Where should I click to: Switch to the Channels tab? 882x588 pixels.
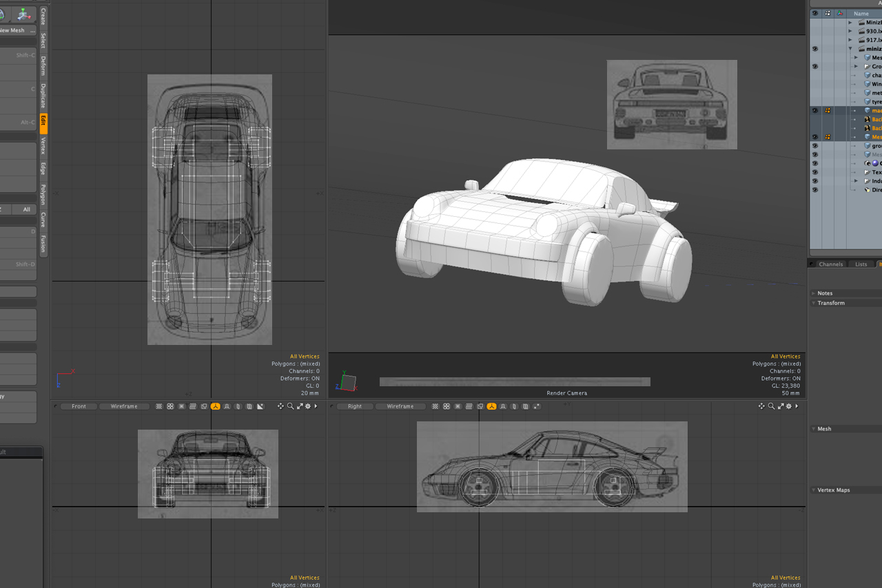click(830, 264)
